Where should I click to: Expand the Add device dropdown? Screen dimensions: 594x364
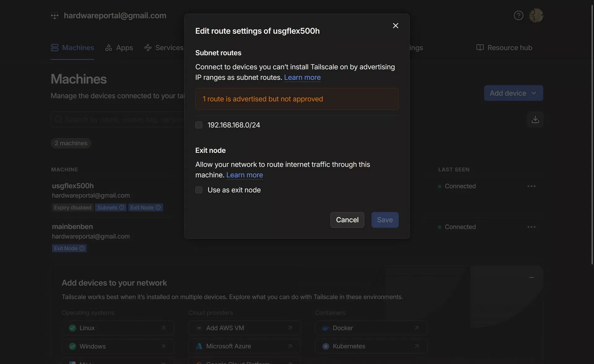tap(513, 93)
